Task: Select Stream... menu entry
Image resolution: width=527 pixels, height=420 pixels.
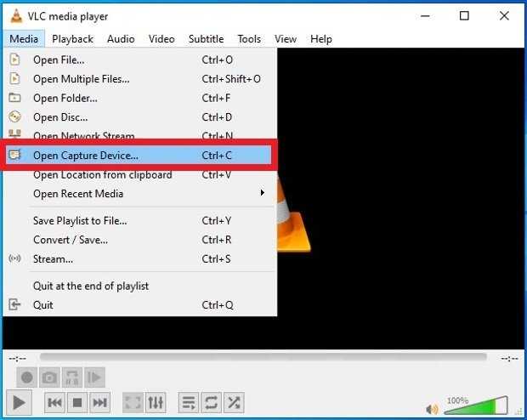Action: [x=139, y=259]
